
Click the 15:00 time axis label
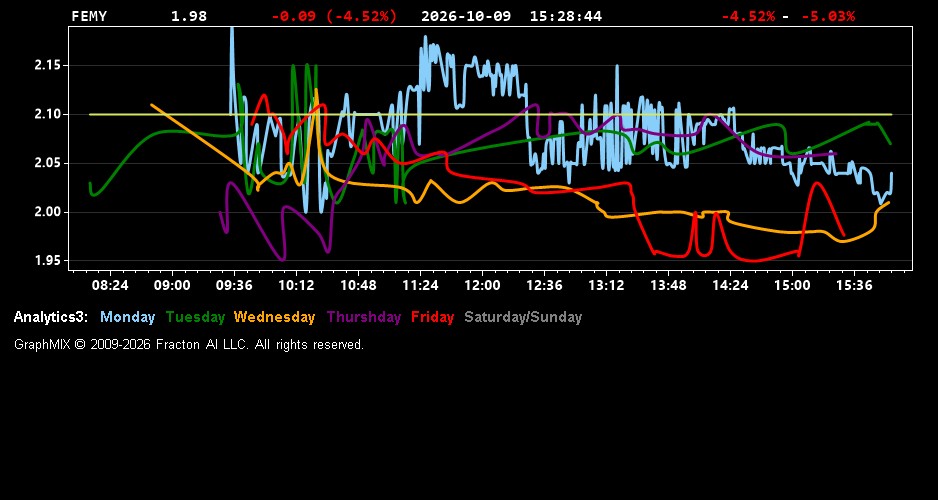pos(792,286)
